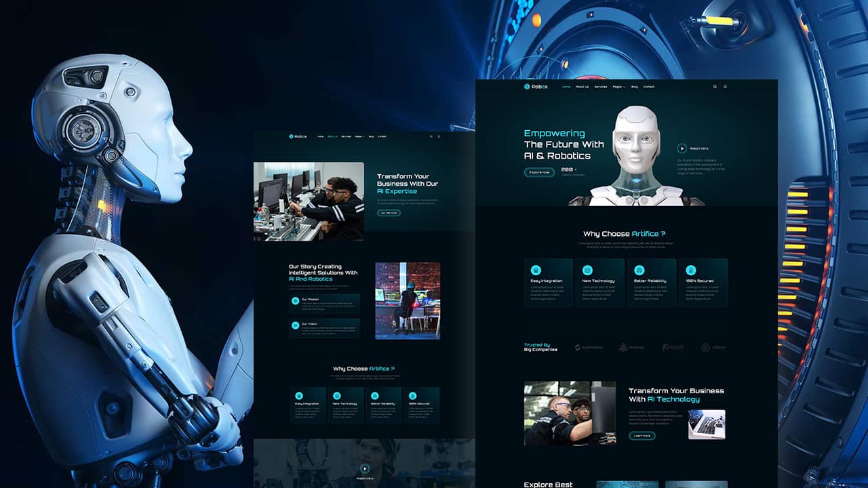Click the 'Why Choose Artifice ?' heading in right mockup

[x=625, y=234]
